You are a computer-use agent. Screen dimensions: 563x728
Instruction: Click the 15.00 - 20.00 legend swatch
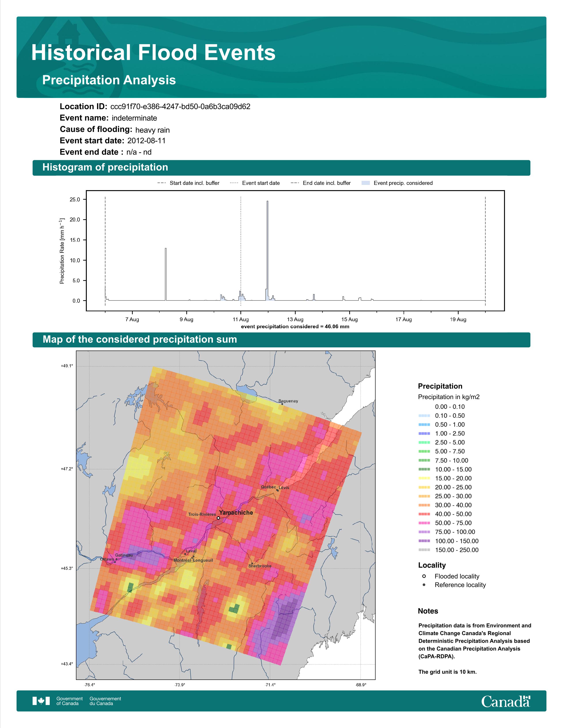pyautogui.click(x=424, y=478)
